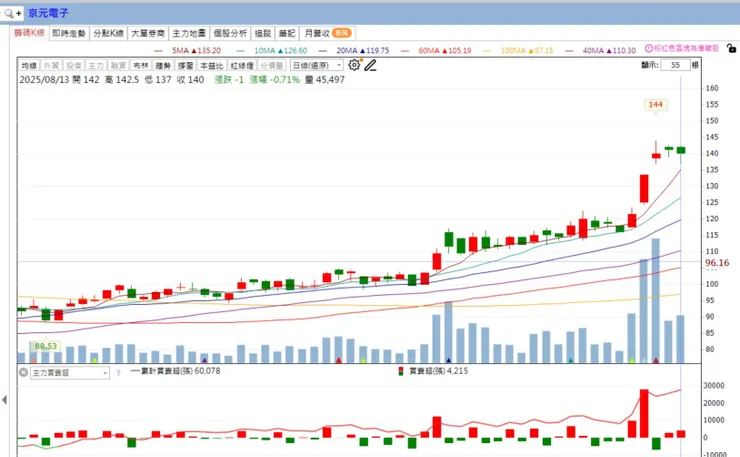Click the 40MA 110.30 legend

click(x=601, y=50)
